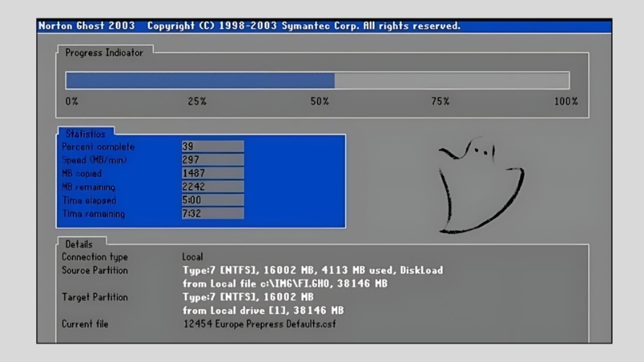This screenshot has width=644, height=362.
Task: Click the 25% progress scale mark
Action: pyautogui.click(x=197, y=101)
